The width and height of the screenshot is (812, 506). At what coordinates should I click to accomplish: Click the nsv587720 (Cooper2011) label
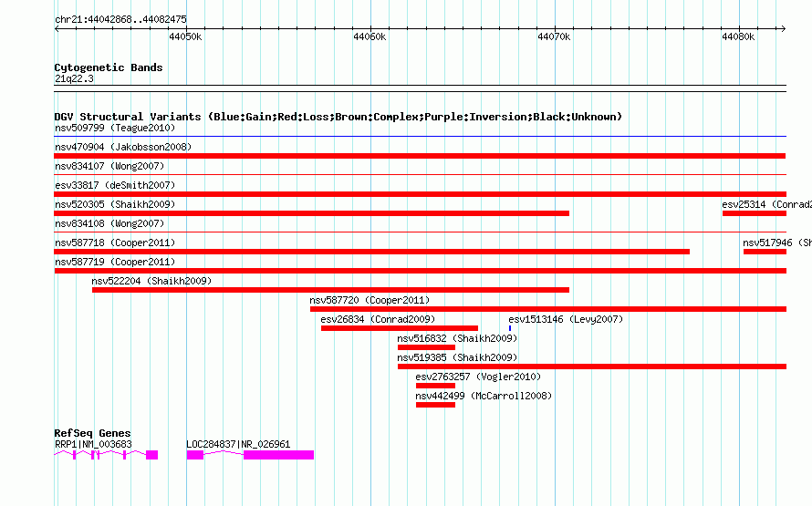point(370,300)
